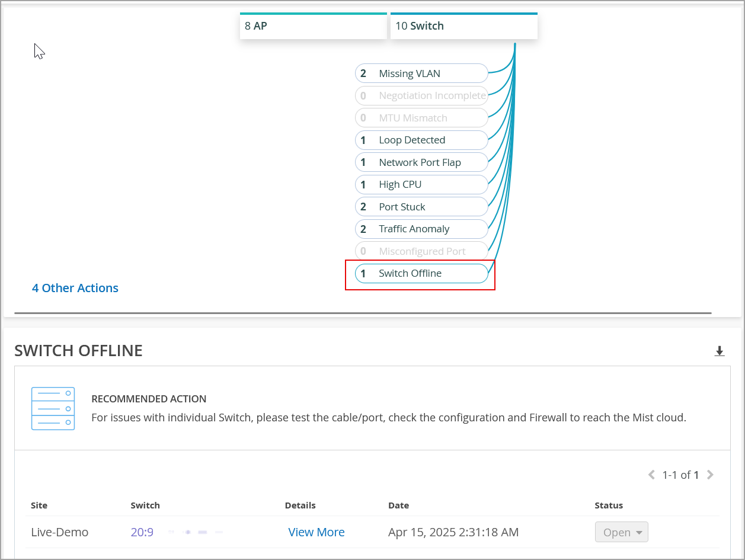Viewport: 745px width, 560px height.
Task: Click the switch server icon
Action: 53,408
